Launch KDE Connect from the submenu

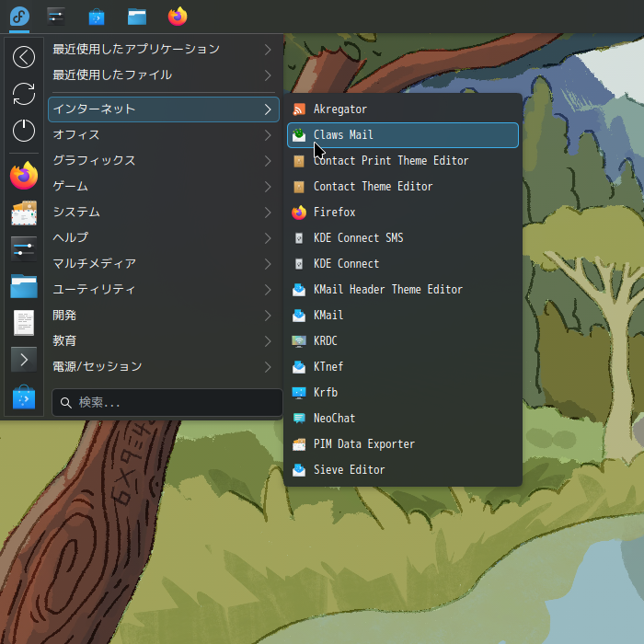pos(403,264)
